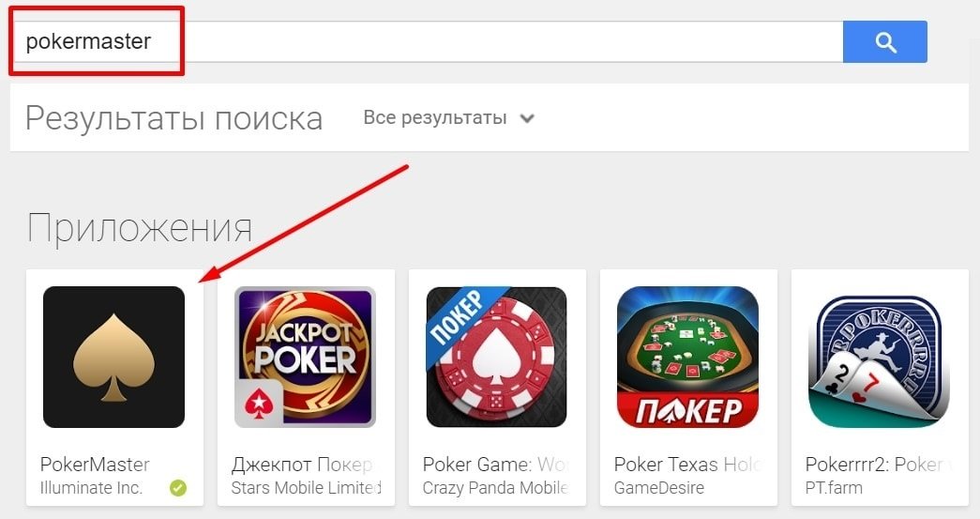Screen dimensions: 980x519
Task: Open the GameDesire developer link
Action: click(658, 488)
